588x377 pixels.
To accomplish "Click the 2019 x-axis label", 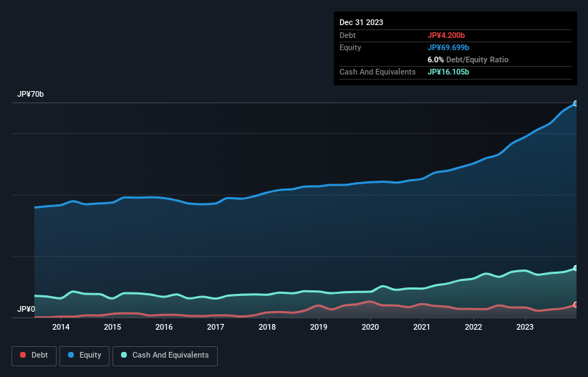I will [319, 327].
